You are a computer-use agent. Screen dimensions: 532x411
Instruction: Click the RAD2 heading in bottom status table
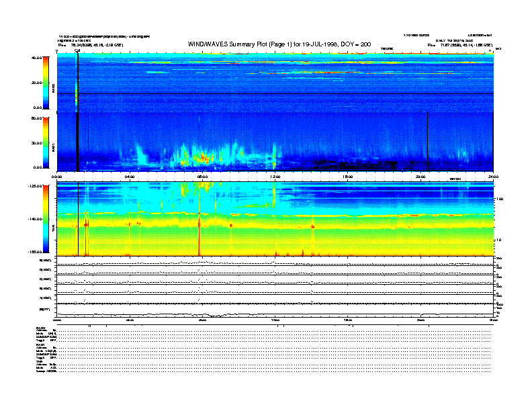coord(40,328)
